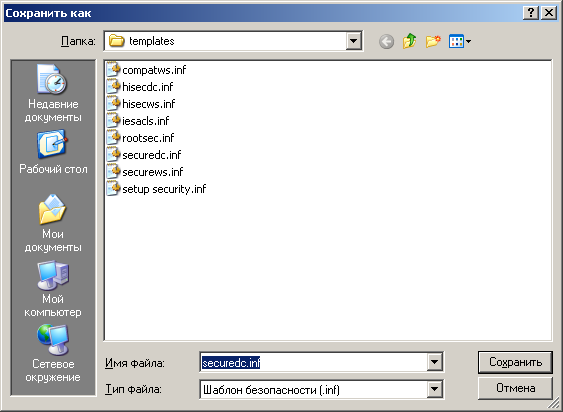Screen dimensions: 563x412
Task: Open the Views menu icon
Action: point(460,41)
